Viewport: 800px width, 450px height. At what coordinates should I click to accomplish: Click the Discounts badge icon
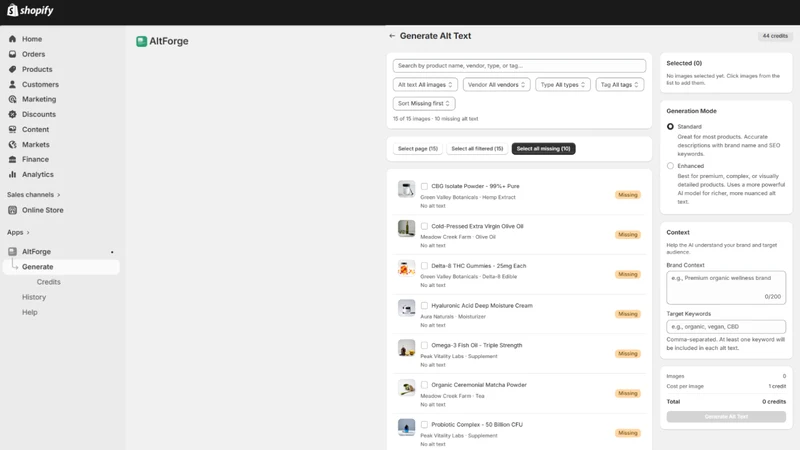[x=12, y=114]
